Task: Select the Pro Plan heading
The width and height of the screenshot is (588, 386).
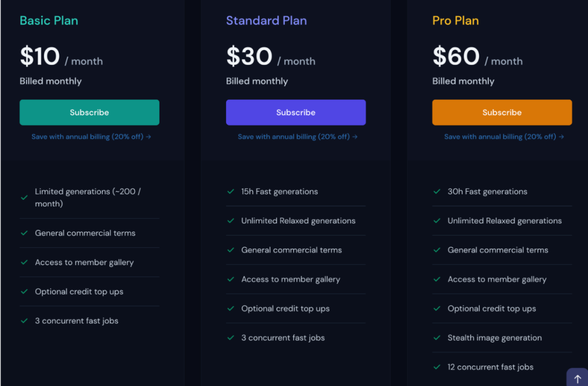Action: 455,21
